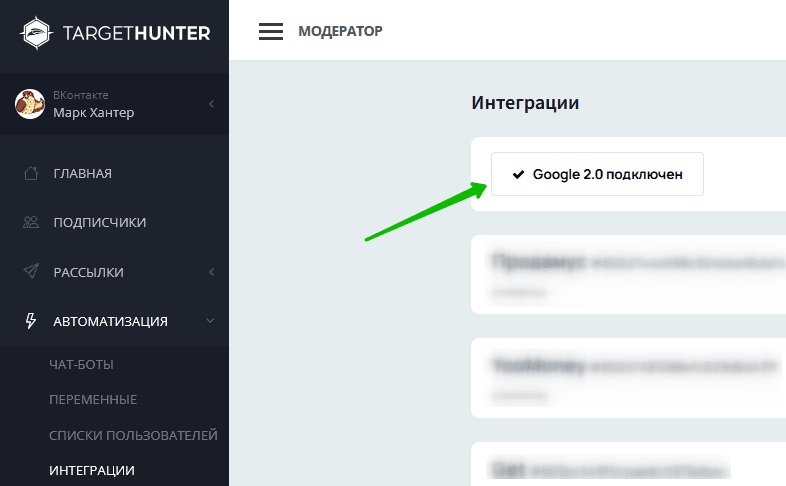Open the Переменные submenu item
The height and width of the screenshot is (486, 786).
tap(93, 399)
